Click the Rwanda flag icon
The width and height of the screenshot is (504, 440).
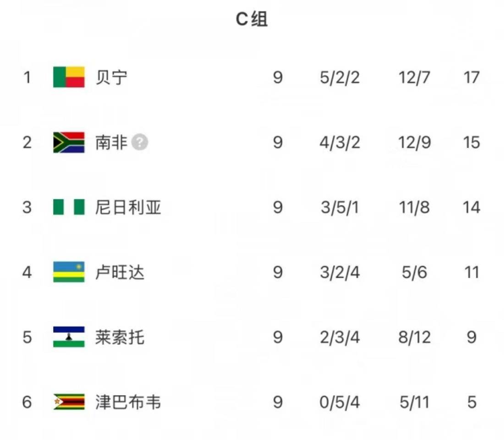click(x=69, y=272)
